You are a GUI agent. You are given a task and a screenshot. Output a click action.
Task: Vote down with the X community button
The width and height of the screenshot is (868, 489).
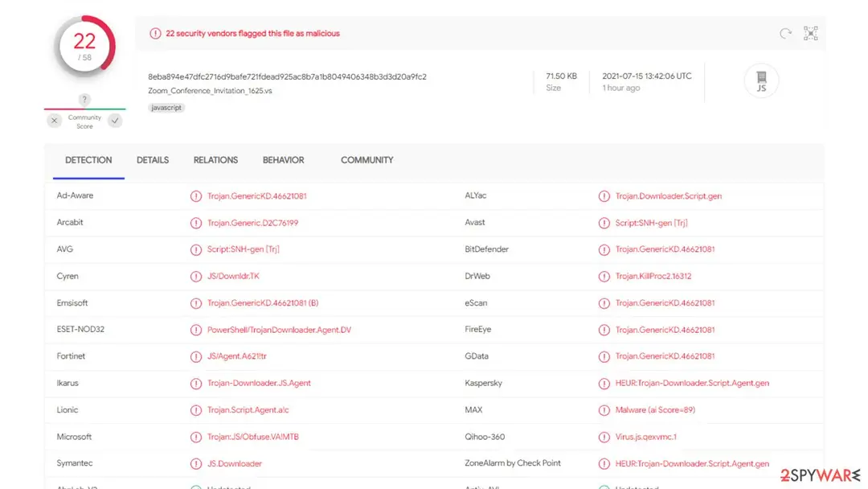(55, 120)
